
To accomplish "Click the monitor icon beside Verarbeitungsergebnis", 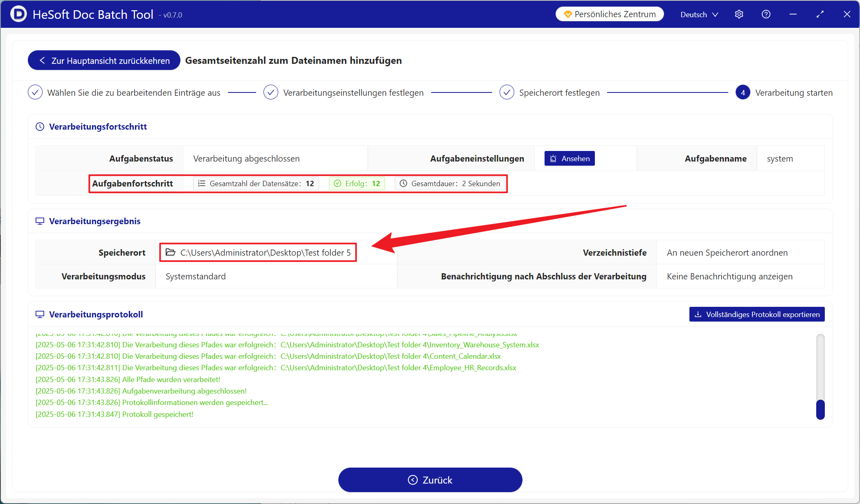I will point(40,221).
